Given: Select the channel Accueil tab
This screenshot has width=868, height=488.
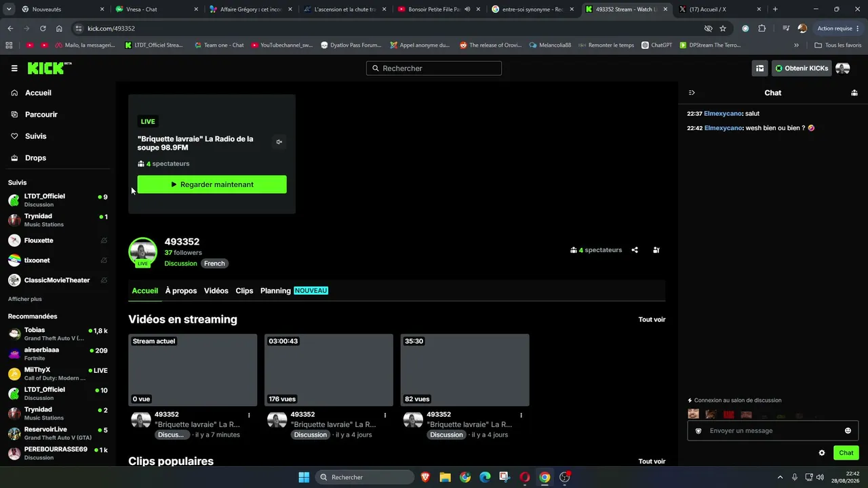Looking at the screenshot, I should (145, 291).
